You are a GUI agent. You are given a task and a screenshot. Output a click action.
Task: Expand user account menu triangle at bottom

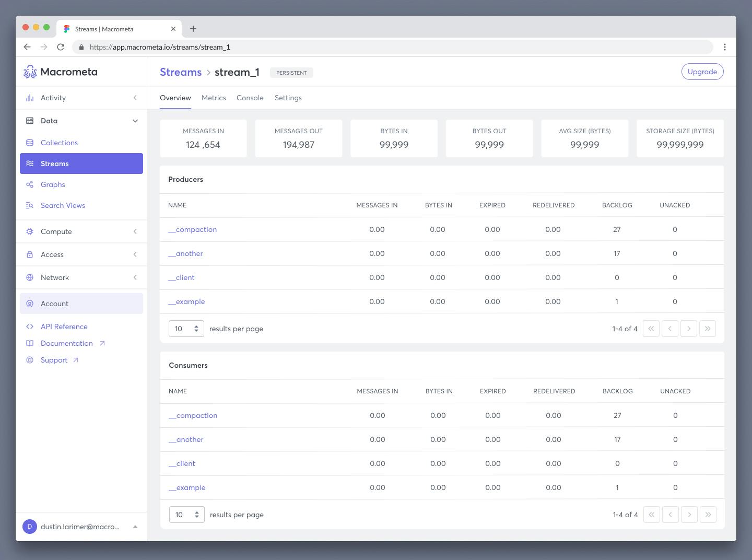[x=135, y=527]
